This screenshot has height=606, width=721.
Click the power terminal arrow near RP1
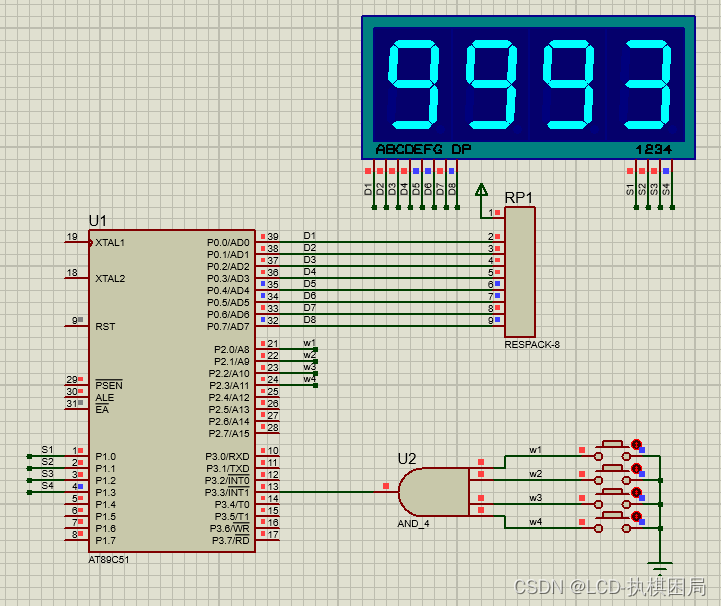pos(481,189)
